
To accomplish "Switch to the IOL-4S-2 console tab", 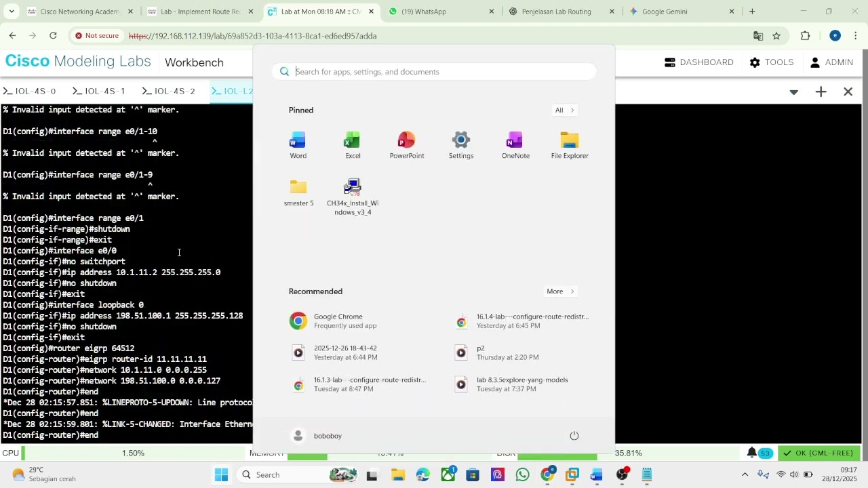I will coord(169,91).
